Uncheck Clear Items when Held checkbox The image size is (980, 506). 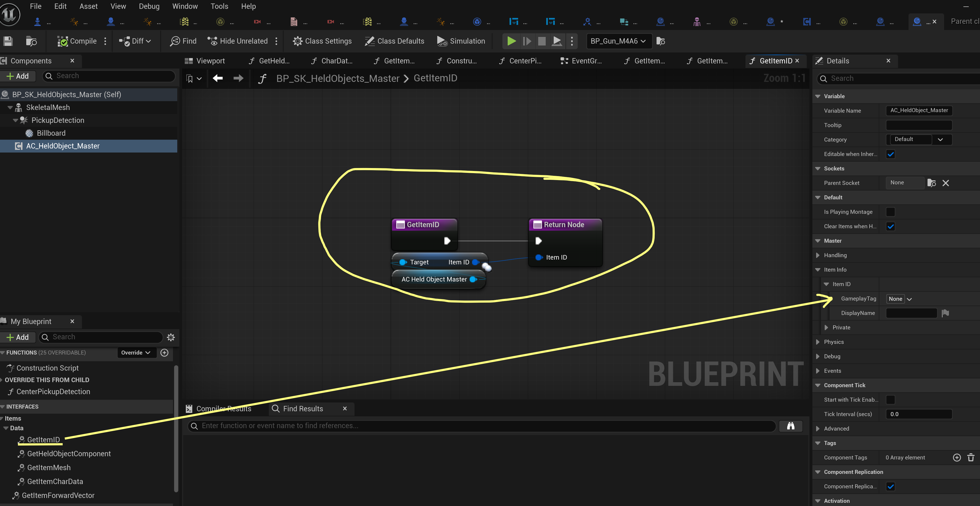[x=890, y=226]
